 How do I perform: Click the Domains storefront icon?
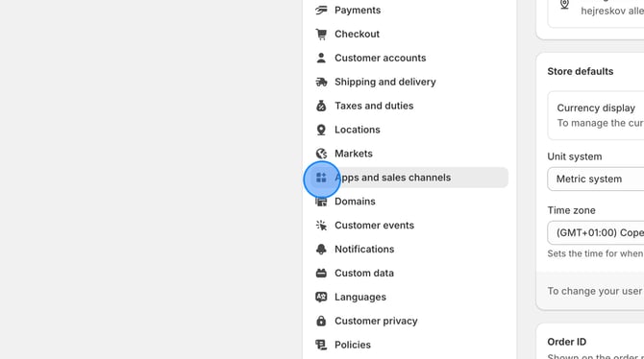(x=321, y=202)
